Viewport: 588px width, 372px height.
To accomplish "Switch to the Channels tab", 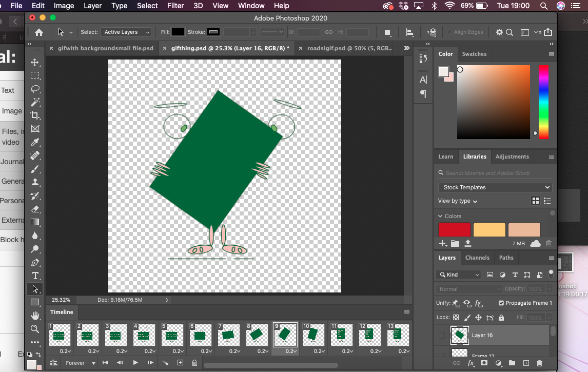I will (477, 258).
